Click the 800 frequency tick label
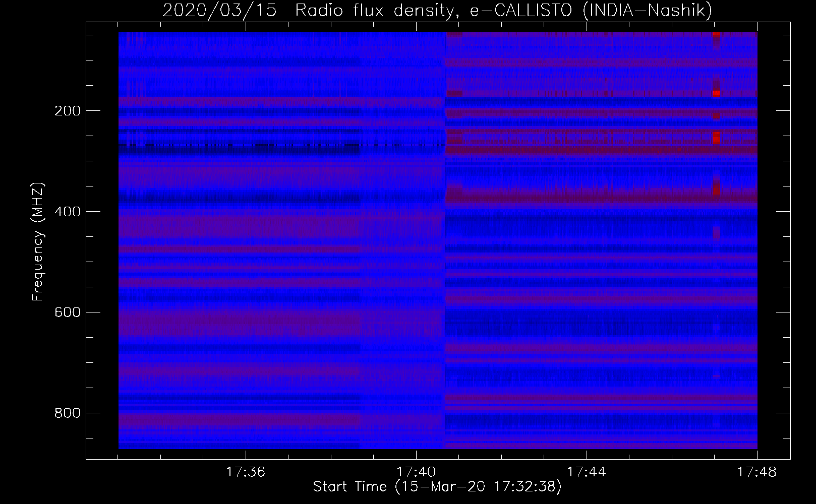The image size is (816, 504). [x=68, y=413]
